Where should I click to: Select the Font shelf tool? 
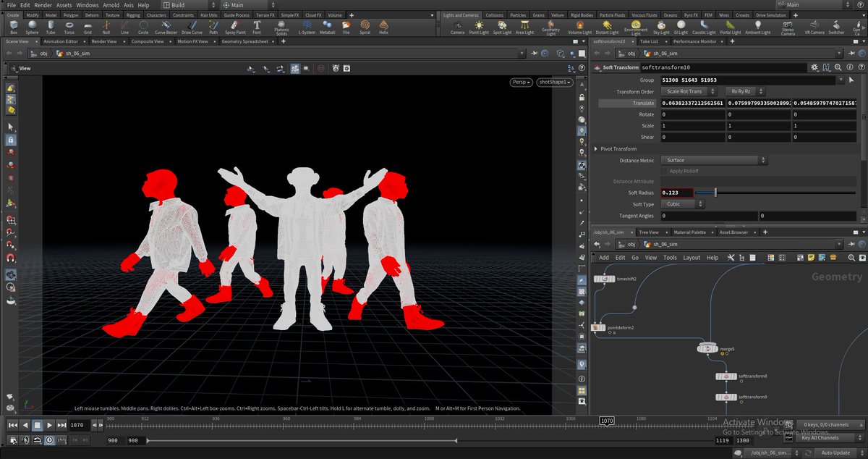tap(257, 28)
